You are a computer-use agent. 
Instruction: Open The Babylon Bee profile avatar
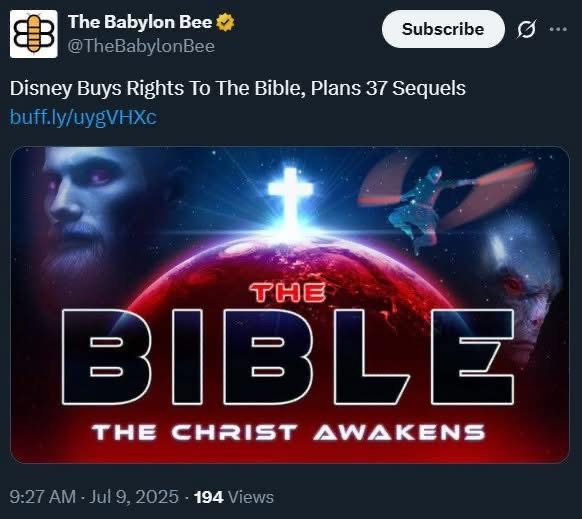[x=33, y=34]
